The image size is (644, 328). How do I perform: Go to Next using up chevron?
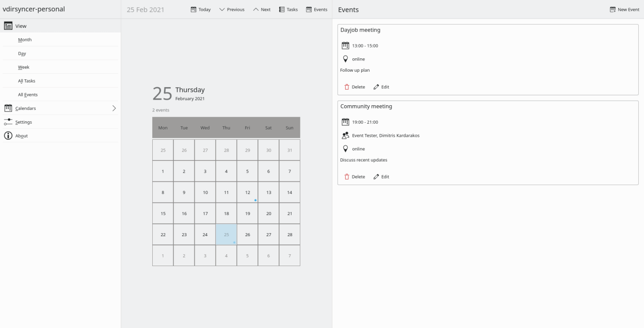pos(256,10)
